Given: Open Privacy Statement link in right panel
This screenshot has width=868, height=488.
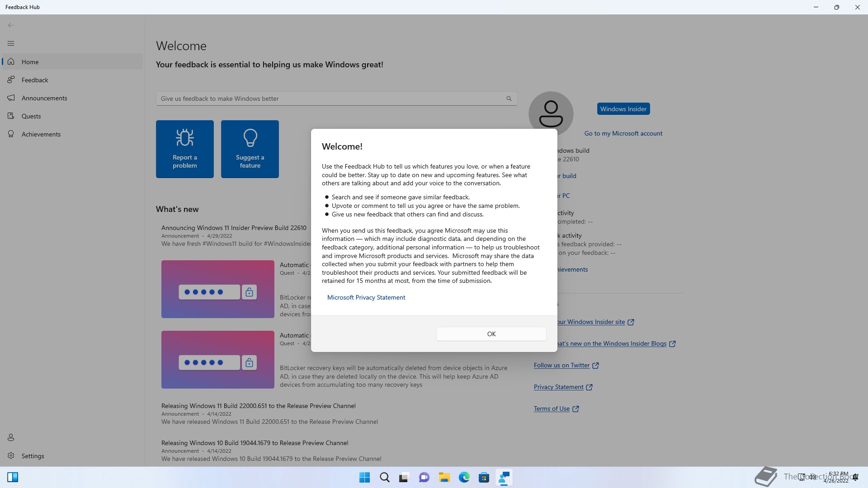Looking at the screenshot, I should click(x=558, y=387).
